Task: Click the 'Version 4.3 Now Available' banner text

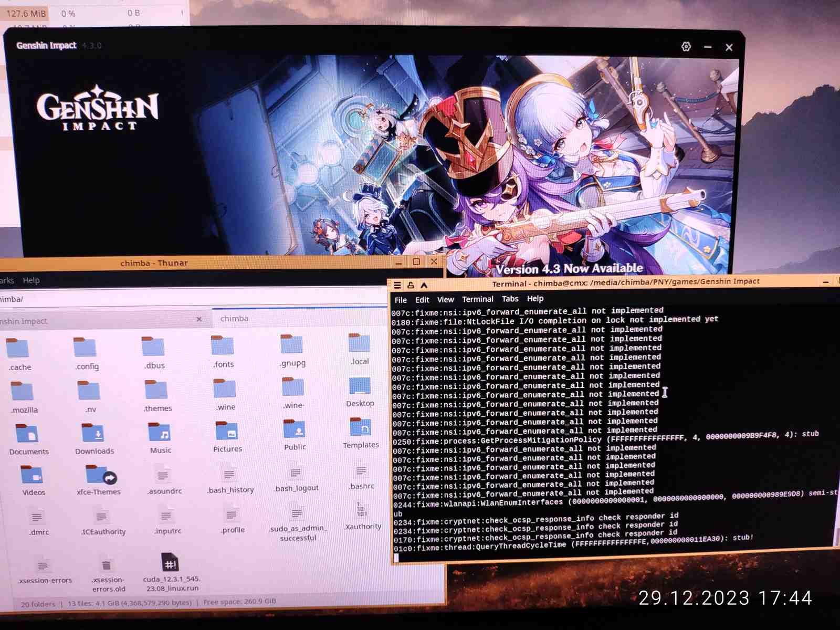Action: pos(570,269)
